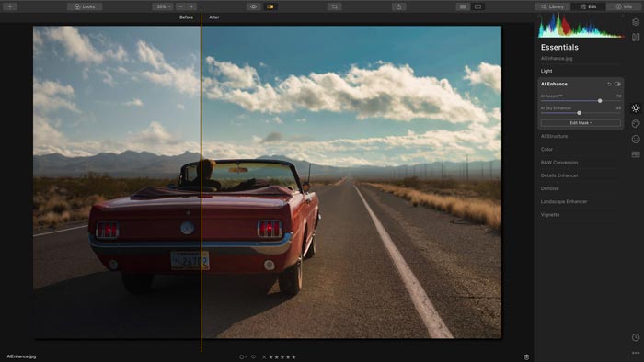Toggle the eye quick preview button

(x=253, y=6)
